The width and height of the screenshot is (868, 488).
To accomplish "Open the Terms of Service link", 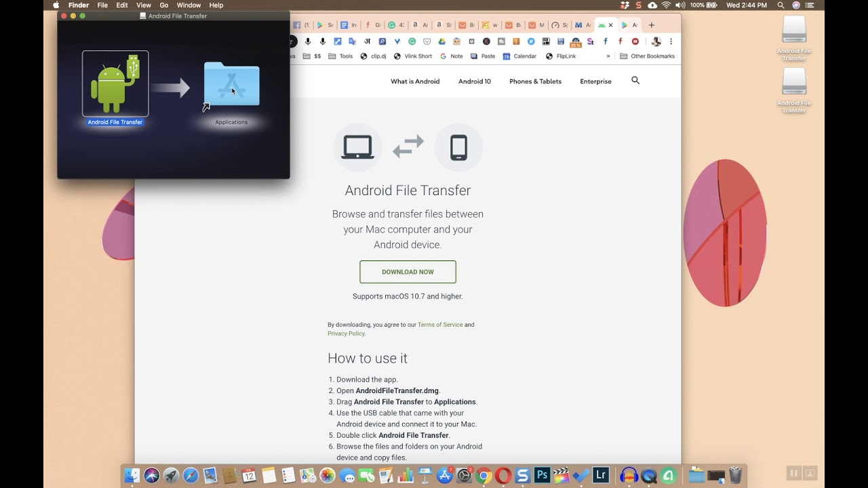I will click(x=440, y=325).
